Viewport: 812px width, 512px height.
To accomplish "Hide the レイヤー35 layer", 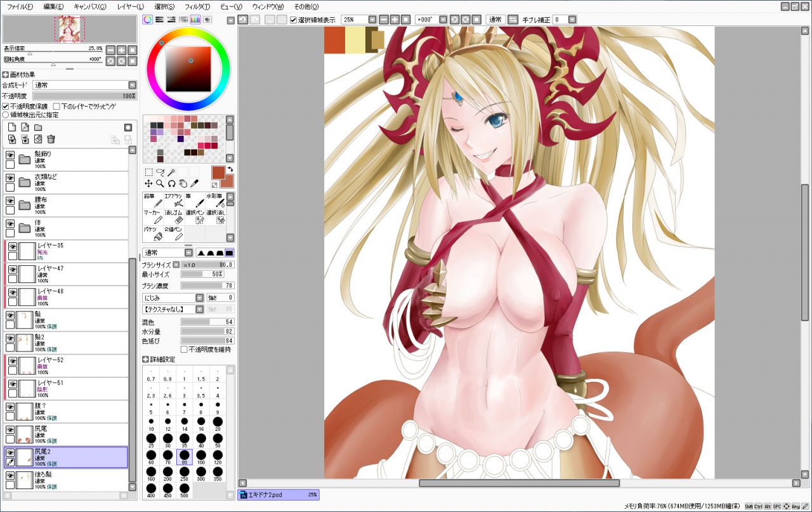I will [x=12, y=246].
